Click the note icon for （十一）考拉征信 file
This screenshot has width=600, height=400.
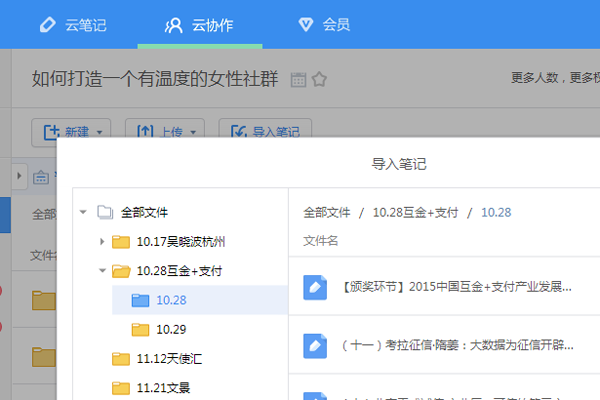point(315,345)
